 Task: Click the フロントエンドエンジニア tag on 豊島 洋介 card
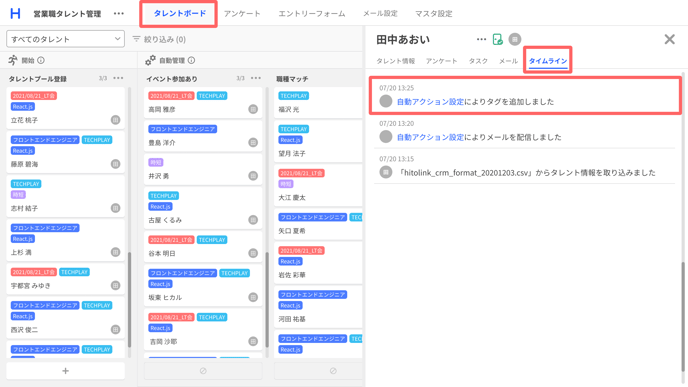point(183,129)
